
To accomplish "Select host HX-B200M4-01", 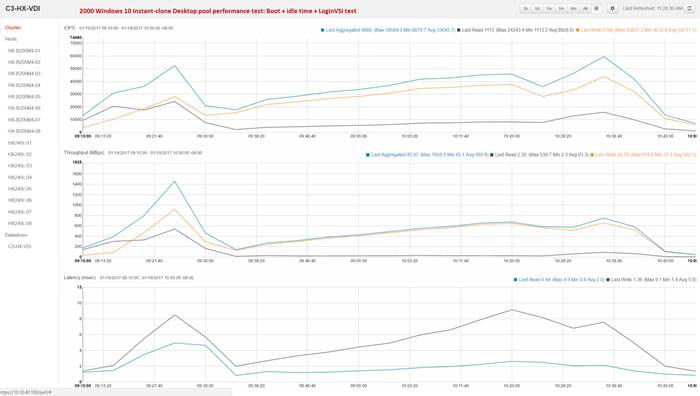I will click(x=24, y=51).
